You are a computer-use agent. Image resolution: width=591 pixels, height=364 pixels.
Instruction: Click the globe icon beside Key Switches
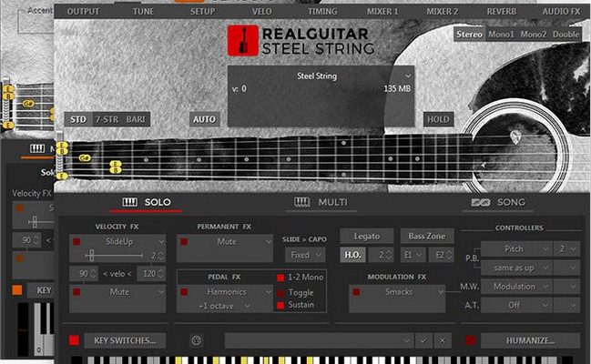(x=196, y=340)
